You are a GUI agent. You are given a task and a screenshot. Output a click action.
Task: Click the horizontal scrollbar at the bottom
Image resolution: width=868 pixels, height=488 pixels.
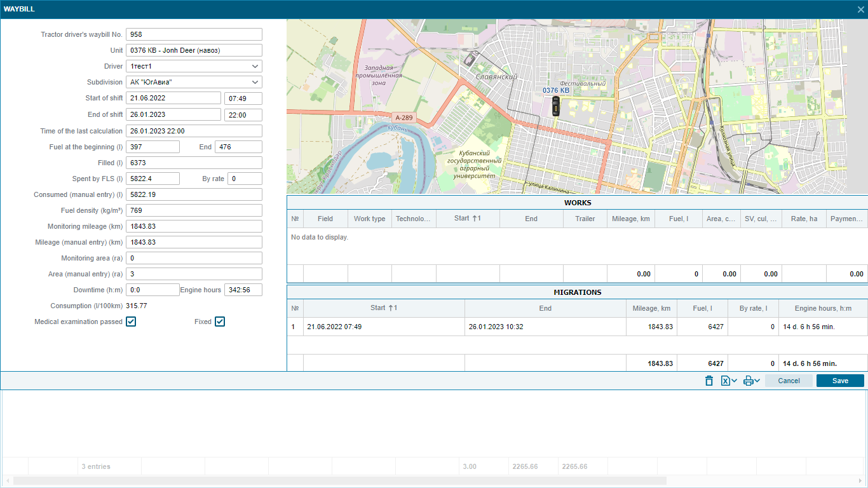coord(339,481)
